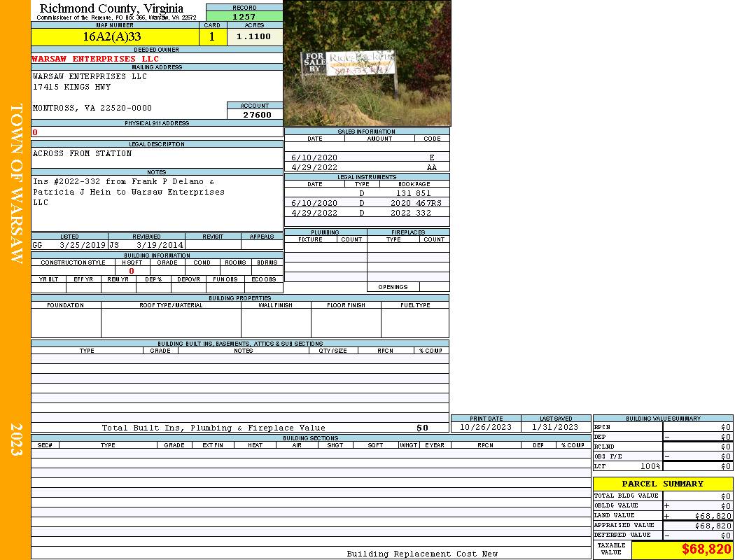Click the yellow card number 1 field
Viewport: 735px width, 560px height.
pyautogui.click(x=212, y=37)
